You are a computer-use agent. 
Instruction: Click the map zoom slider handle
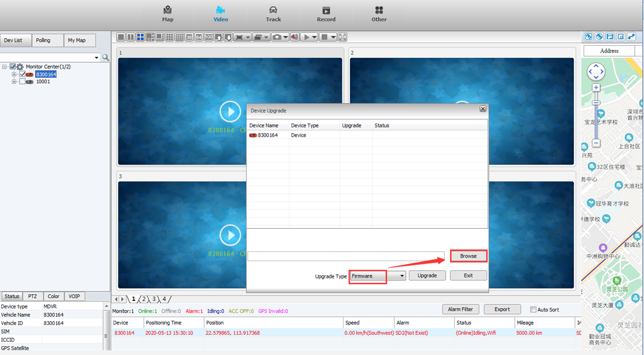[596, 103]
